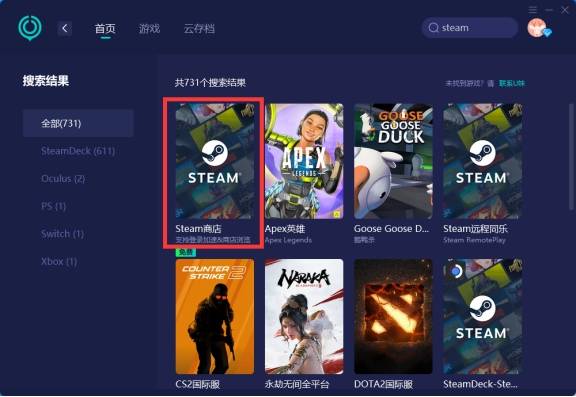The image size is (576, 397).
Task: Click the Apex英雄 title text
Action: [285, 229]
